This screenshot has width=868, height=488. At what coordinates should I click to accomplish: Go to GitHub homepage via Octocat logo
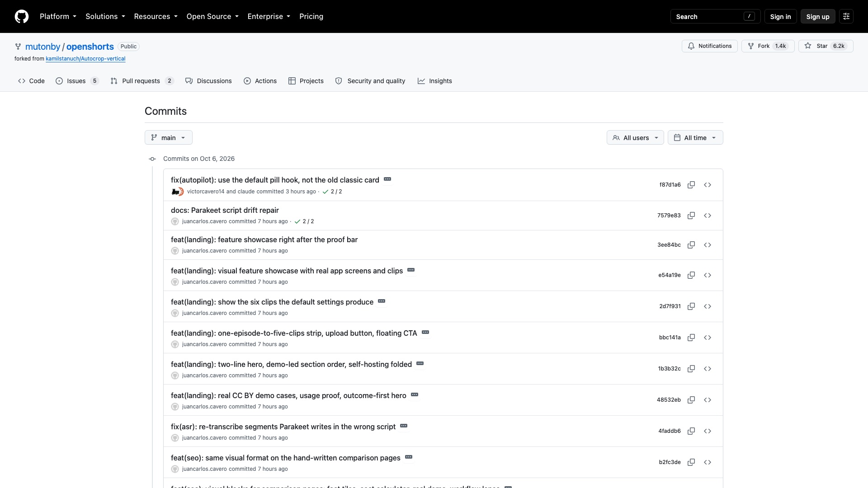click(22, 16)
